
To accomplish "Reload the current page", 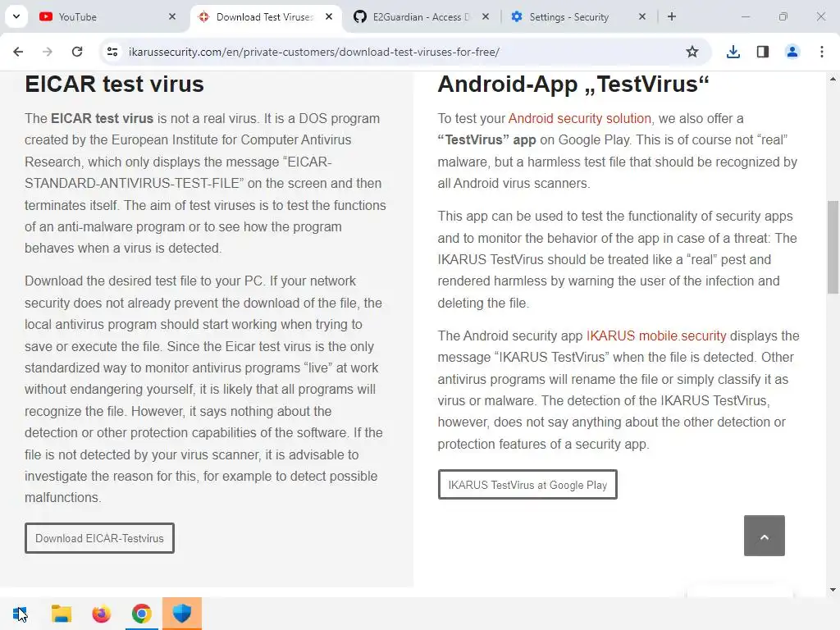I will (77, 52).
